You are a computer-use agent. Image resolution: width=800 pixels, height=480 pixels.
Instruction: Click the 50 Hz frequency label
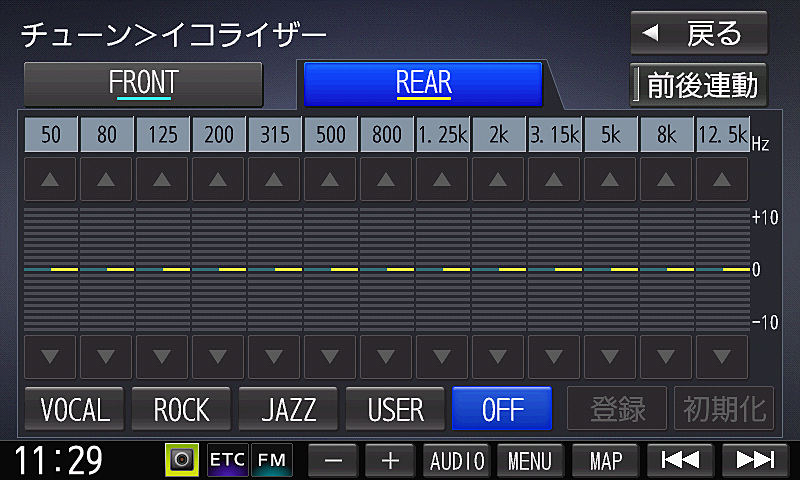pos(51,135)
